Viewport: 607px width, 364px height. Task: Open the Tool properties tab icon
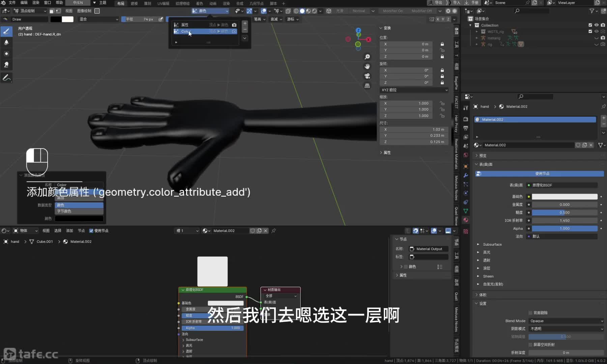[x=466, y=108]
